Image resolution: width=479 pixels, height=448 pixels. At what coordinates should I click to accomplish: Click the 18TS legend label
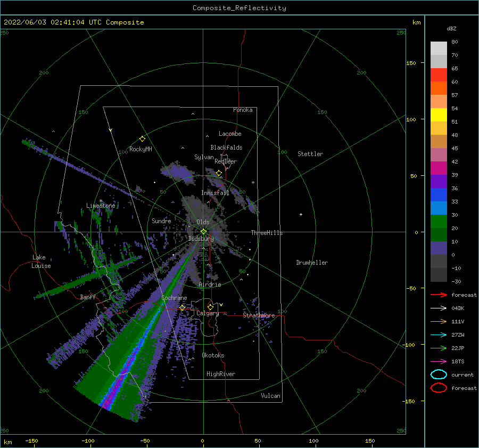pyautogui.click(x=458, y=362)
